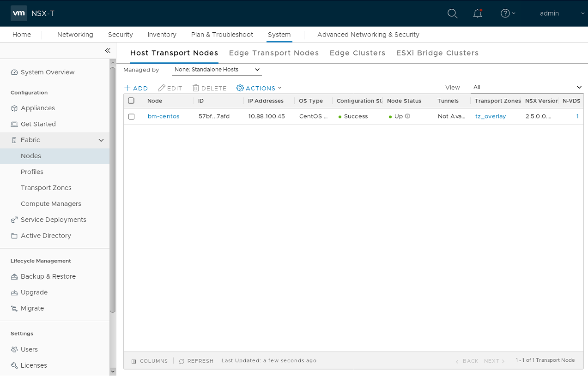
Task: Open the View All dropdown
Action: coord(527,87)
